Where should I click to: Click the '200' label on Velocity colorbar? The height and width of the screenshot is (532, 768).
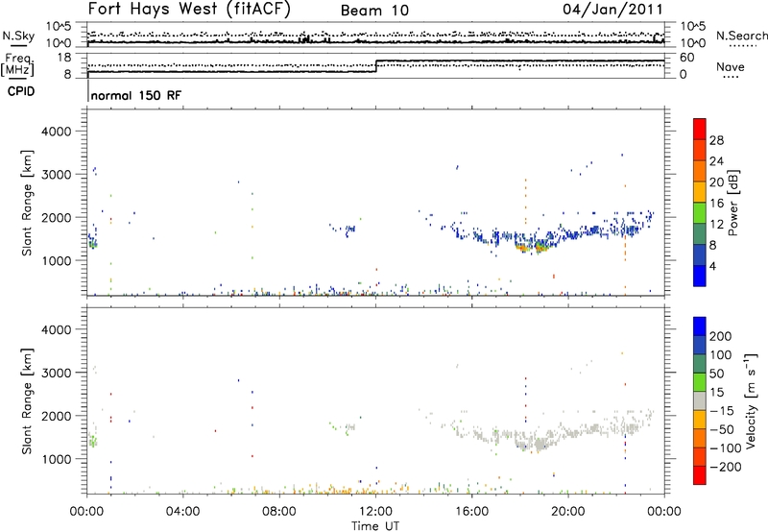click(x=721, y=336)
